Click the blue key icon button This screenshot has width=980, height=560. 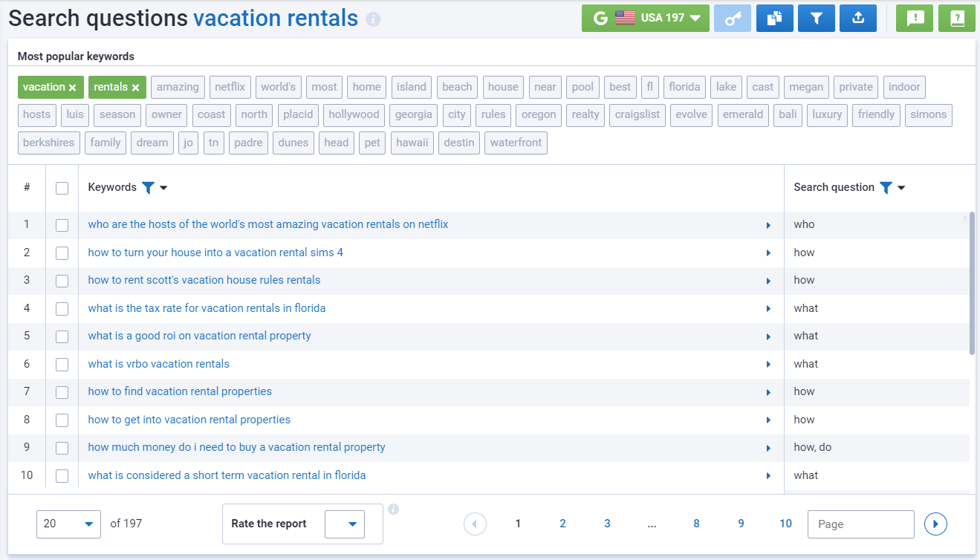tap(733, 19)
